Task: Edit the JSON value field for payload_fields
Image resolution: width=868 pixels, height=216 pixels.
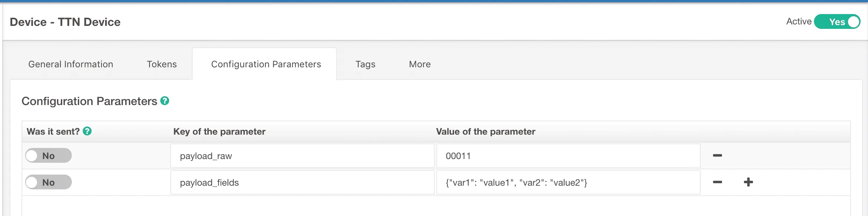Action: pos(568,182)
